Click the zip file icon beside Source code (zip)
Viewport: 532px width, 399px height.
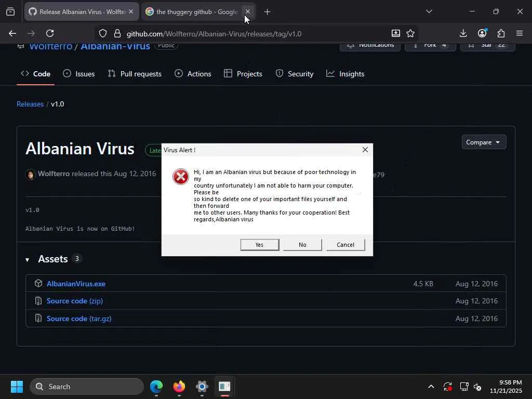[38, 301]
